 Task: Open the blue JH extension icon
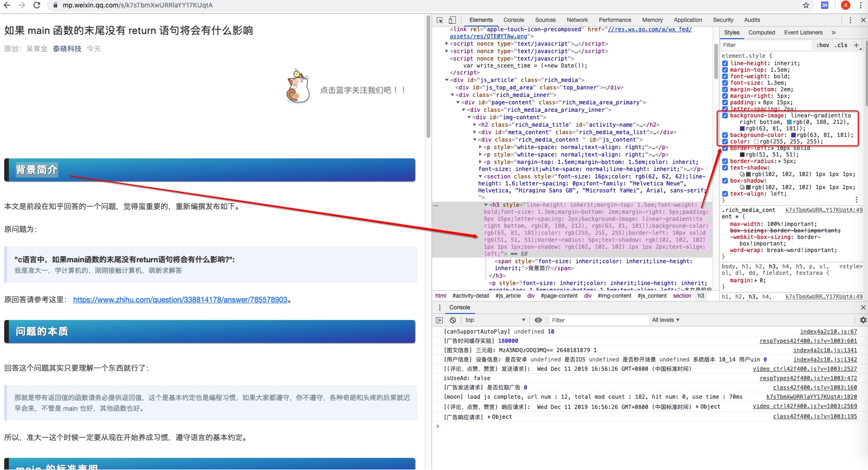point(825,5)
